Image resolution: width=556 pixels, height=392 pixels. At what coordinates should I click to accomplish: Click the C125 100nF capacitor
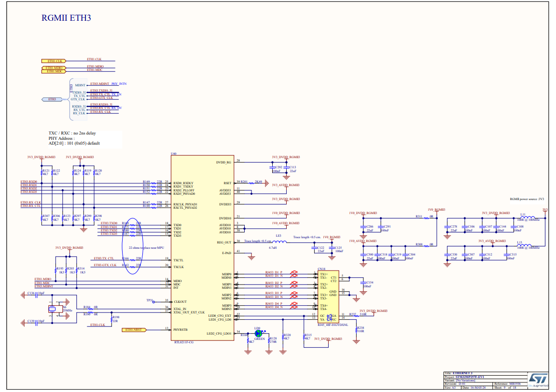tap(332, 248)
